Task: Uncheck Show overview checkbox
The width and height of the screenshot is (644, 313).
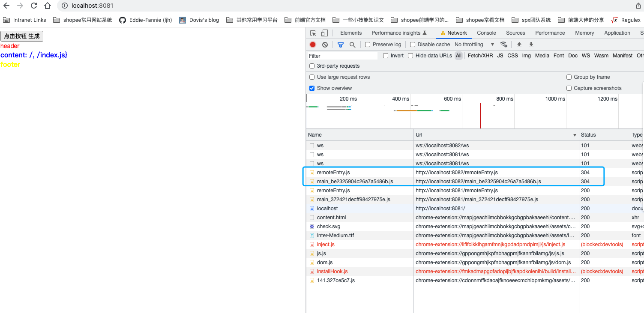Action: tap(312, 88)
